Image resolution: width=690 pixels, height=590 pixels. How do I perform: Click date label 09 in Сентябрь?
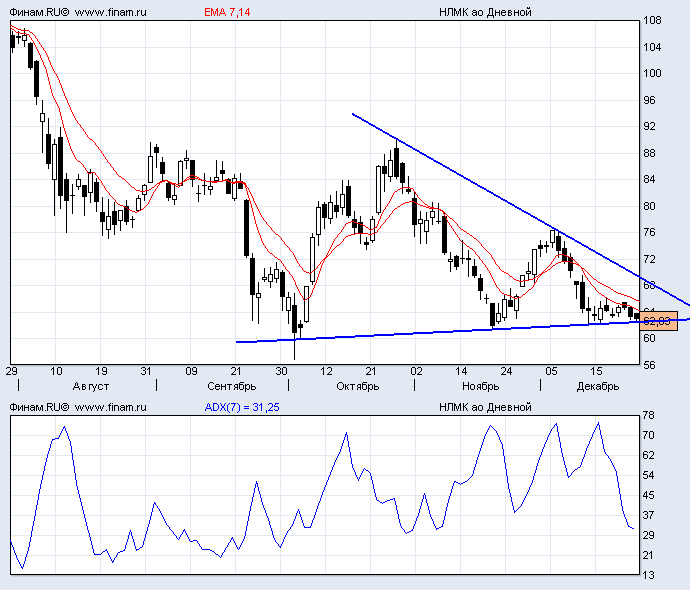(x=191, y=371)
